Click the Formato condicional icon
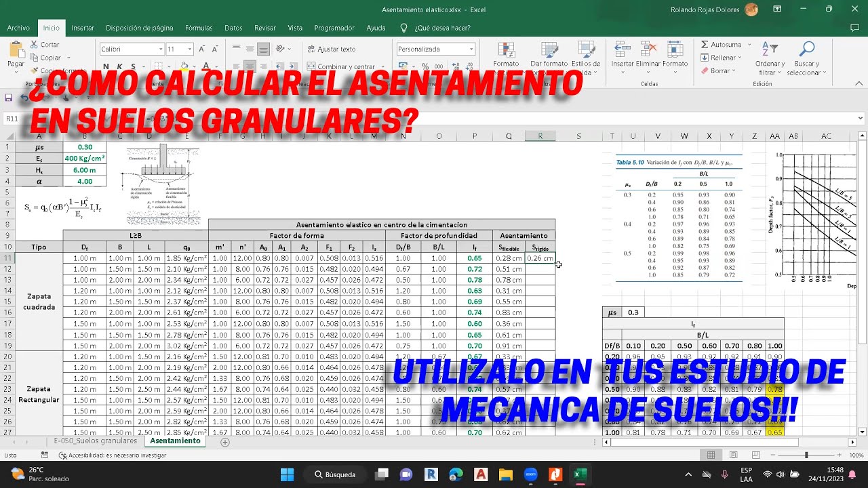The width and height of the screenshot is (868, 488). coord(506,50)
